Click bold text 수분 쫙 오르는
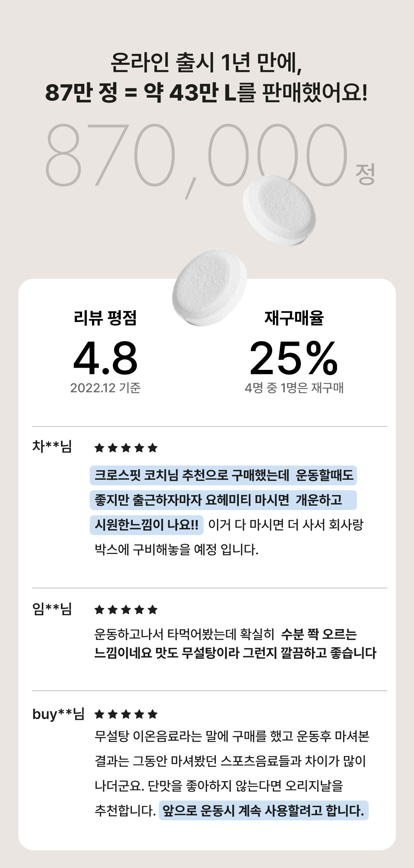Viewport: 414px width, 868px height. [319, 634]
